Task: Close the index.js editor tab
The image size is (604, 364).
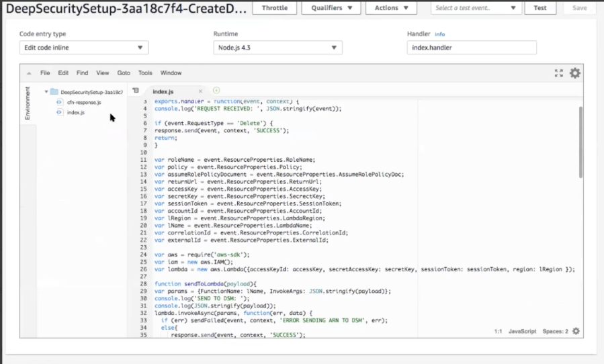Action: click(200, 91)
